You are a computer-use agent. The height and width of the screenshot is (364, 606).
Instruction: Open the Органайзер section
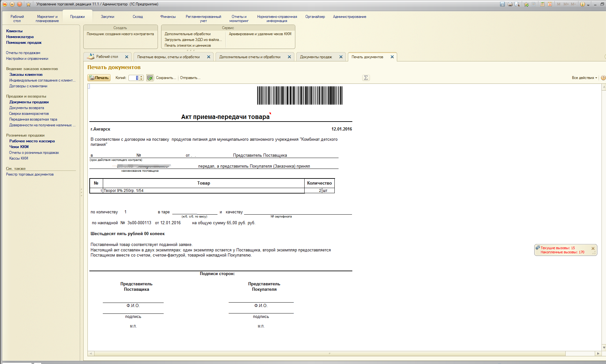[x=315, y=17]
